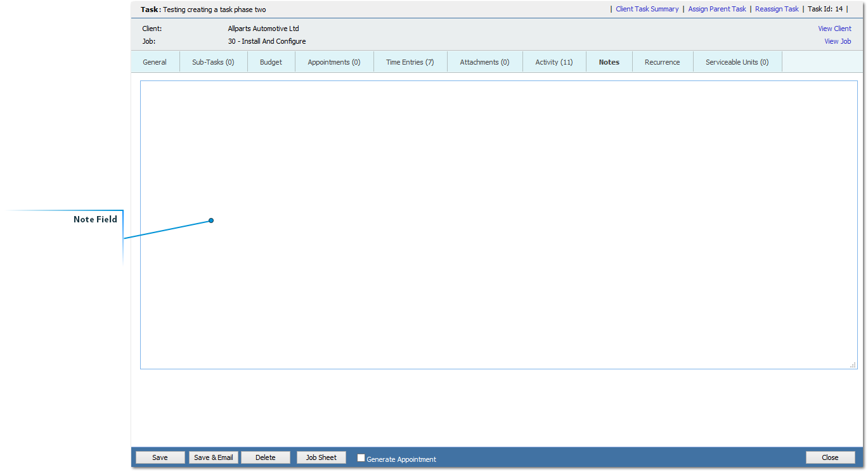Select client name Allparts Automotive Ltd
The image size is (868, 472).
263,29
